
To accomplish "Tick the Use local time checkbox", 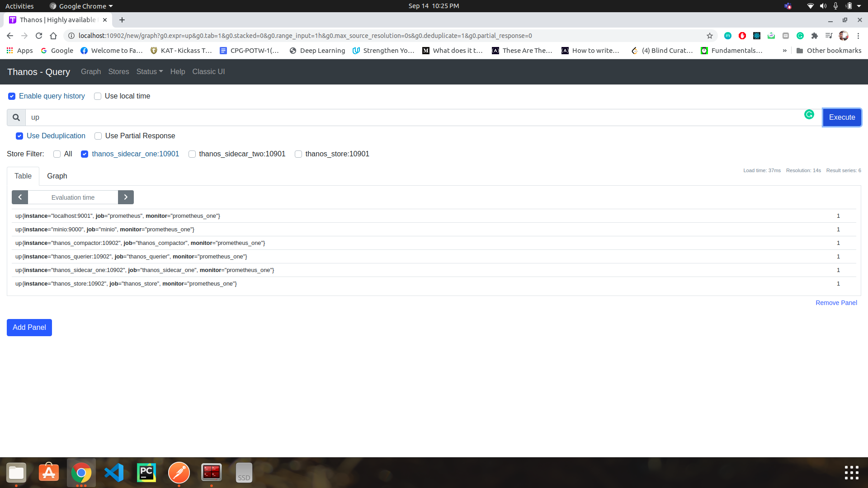I will 98,96.
